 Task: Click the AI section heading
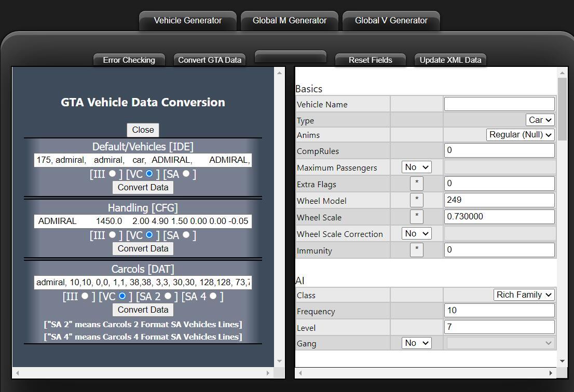point(300,281)
